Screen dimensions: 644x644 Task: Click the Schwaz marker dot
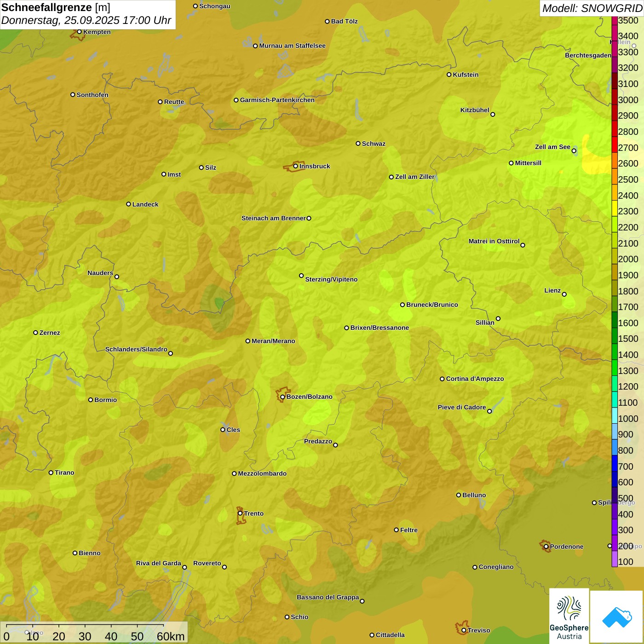pos(358,144)
